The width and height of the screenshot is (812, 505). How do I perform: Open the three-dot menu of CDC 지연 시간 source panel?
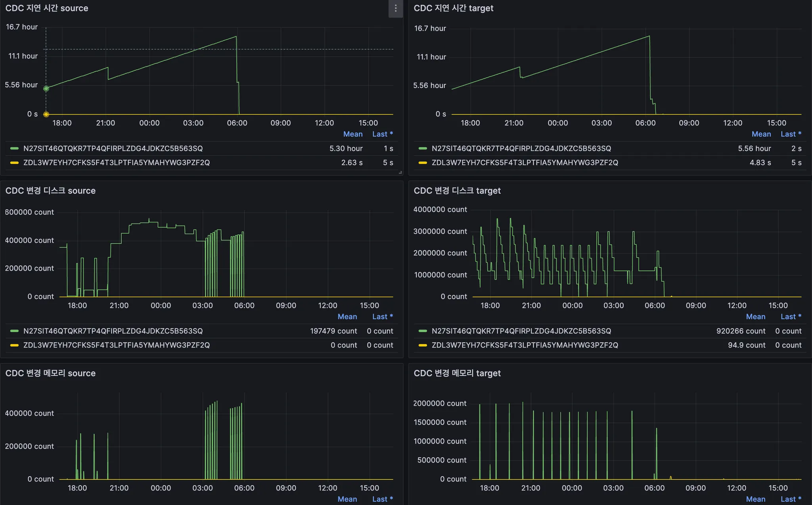(x=395, y=8)
